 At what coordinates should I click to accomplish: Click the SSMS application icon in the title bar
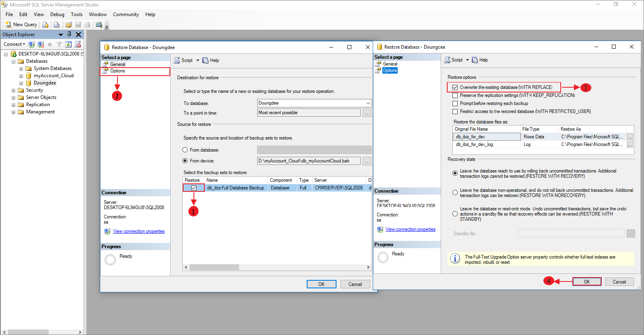4,5
